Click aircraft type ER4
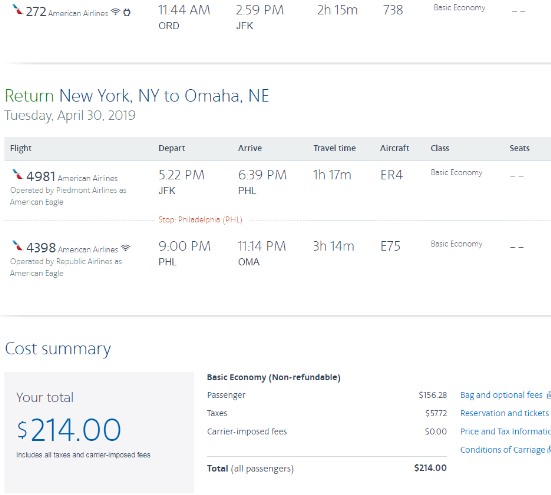The width and height of the screenshot is (551, 495). [x=391, y=175]
